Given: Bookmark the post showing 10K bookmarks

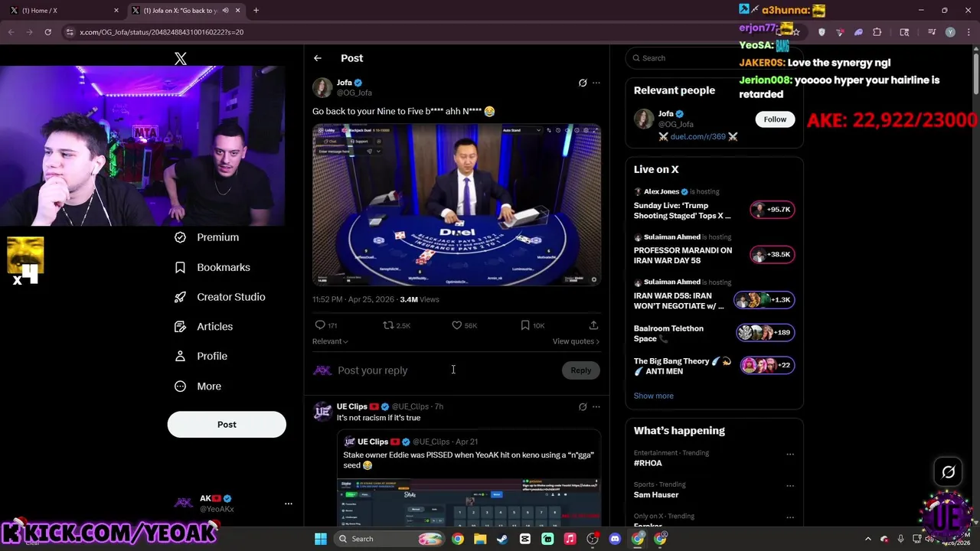Looking at the screenshot, I should pos(532,325).
